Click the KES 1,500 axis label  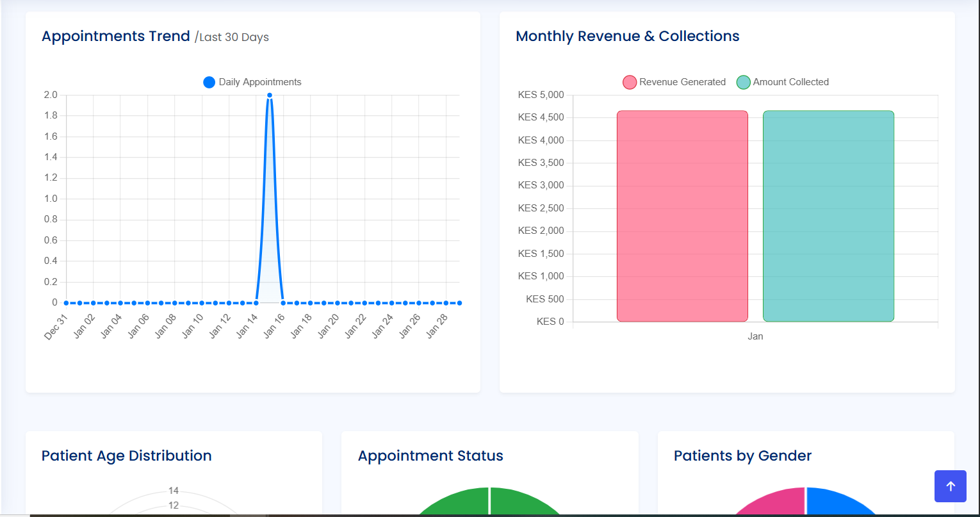click(541, 254)
